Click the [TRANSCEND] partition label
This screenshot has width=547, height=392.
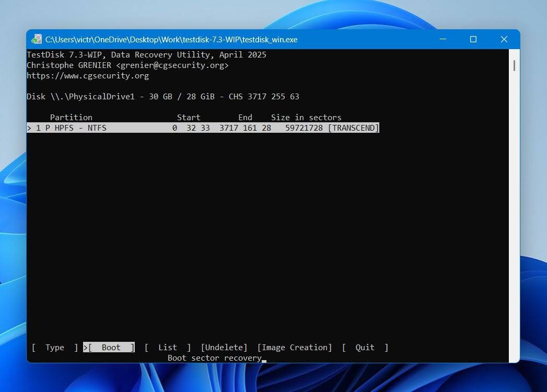(x=353, y=128)
